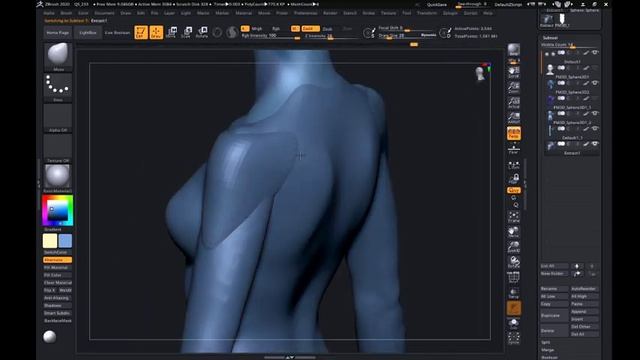Collapse the Subtool panel header
Viewport: 640px width, 360px height.
tap(550, 38)
